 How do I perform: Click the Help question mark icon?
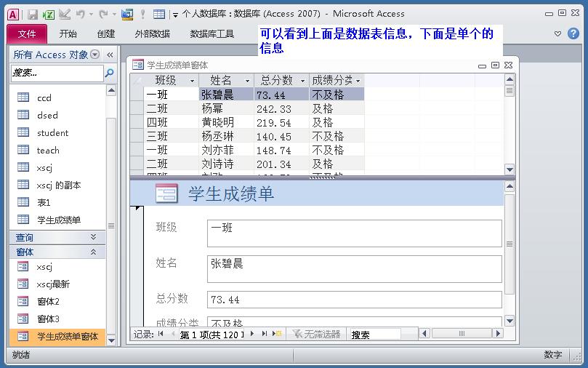tap(572, 33)
